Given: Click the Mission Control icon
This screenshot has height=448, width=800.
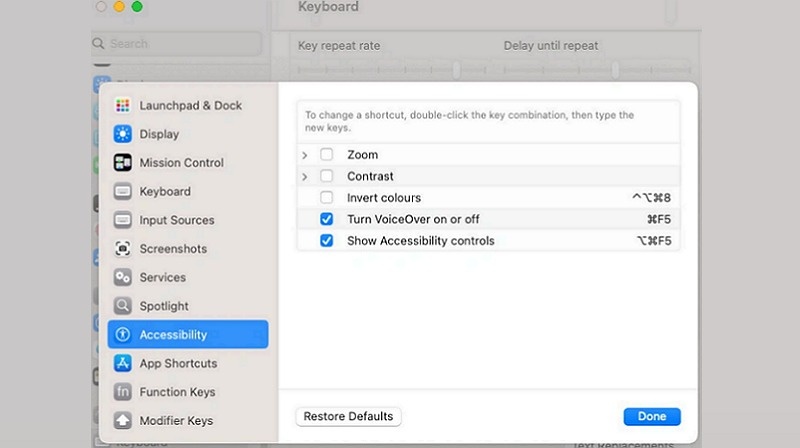Looking at the screenshot, I should point(122,163).
